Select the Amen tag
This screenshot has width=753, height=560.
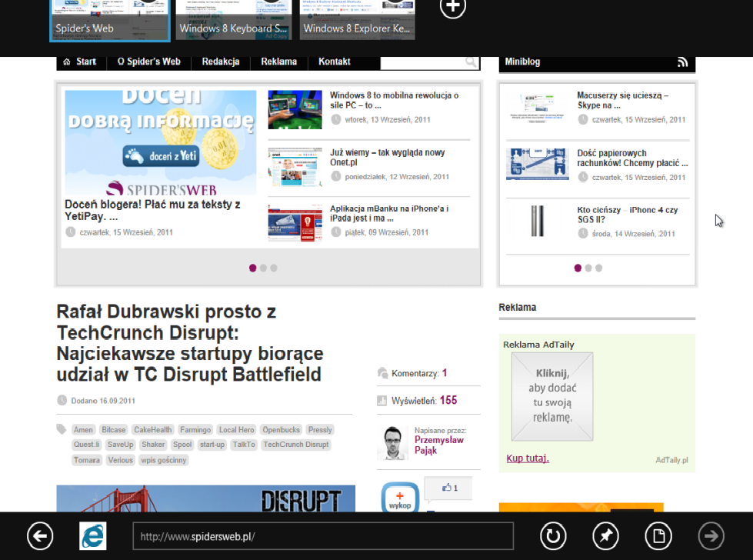(x=83, y=430)
